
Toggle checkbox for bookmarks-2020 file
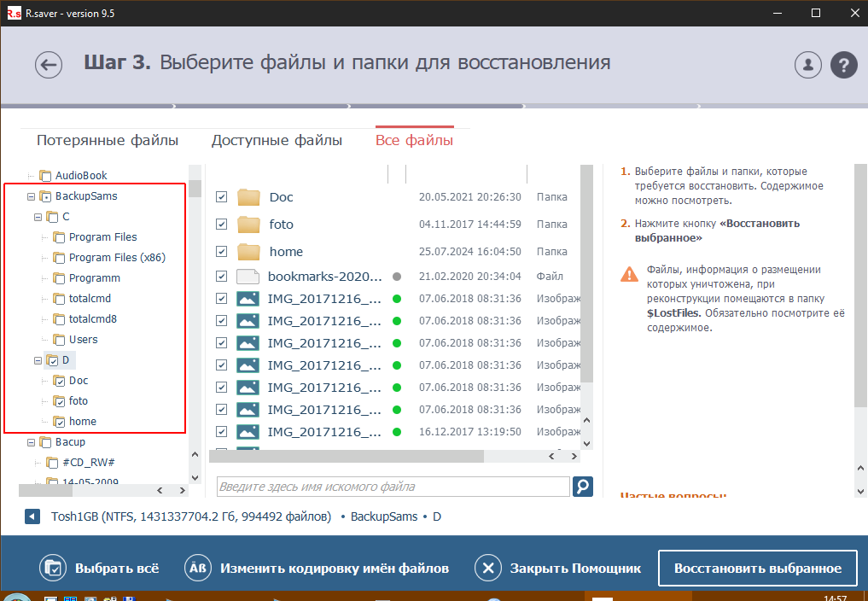click(222, 277)
